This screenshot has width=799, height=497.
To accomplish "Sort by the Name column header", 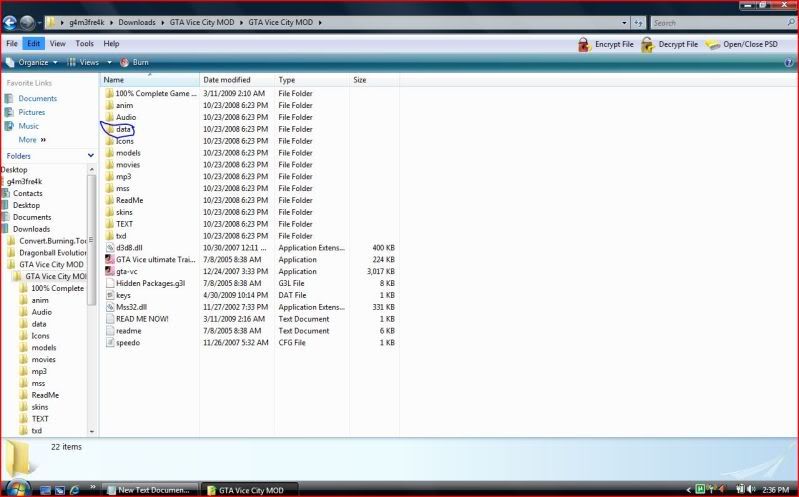I will (149, 80).
